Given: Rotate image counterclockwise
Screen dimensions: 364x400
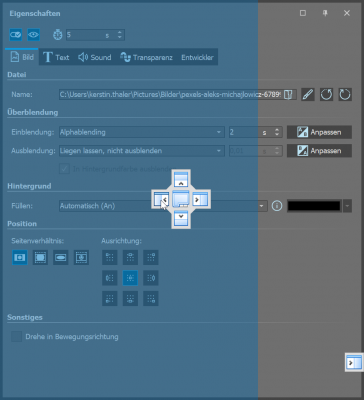Looking at the screenshot, I should click(326, 95).
